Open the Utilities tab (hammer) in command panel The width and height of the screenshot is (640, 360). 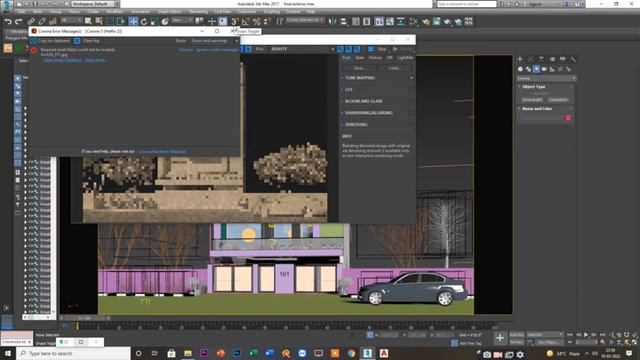pos(573,59)
